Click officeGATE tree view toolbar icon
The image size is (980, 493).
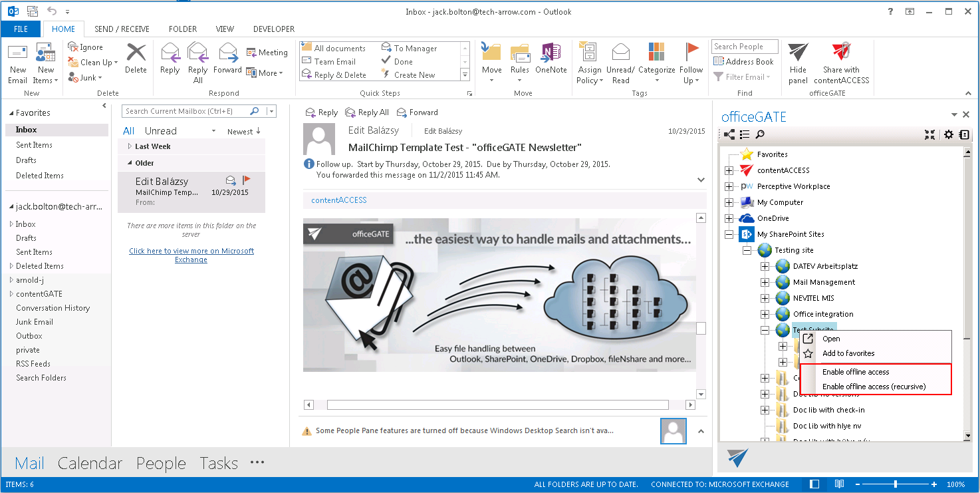pos(729,135)
